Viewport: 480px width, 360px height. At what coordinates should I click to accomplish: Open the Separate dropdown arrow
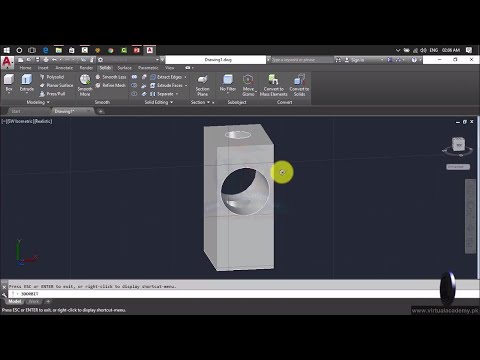coord(177,94)
